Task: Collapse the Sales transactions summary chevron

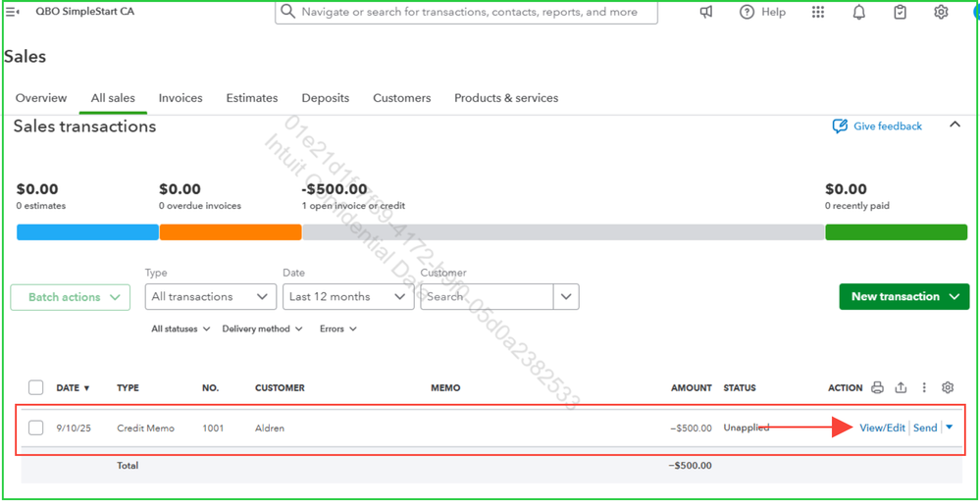Action: tap(954, 125)
